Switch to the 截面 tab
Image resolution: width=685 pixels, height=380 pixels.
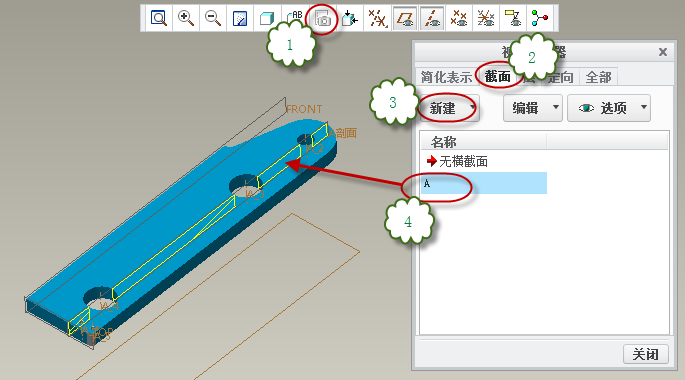[498, 77]
